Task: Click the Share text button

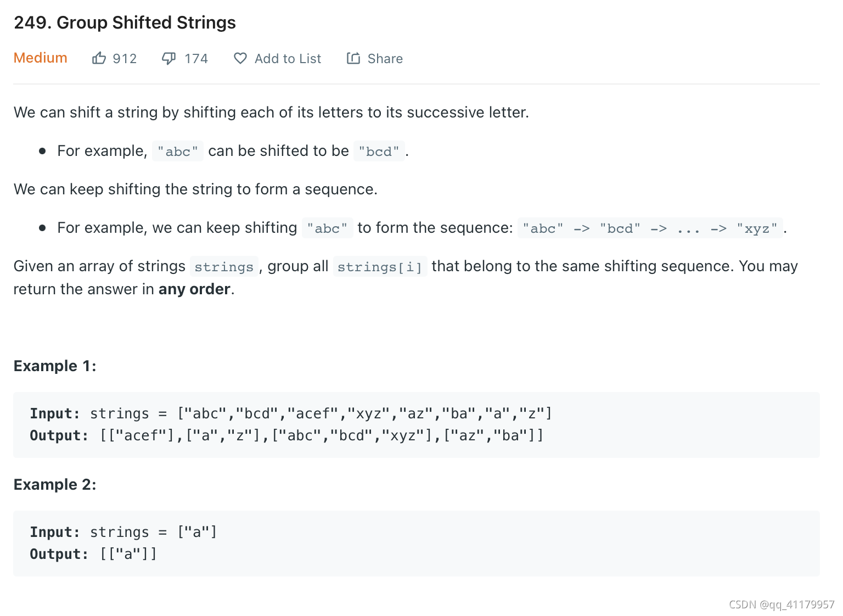Action: pyautogui.click(x=385, y=59)
